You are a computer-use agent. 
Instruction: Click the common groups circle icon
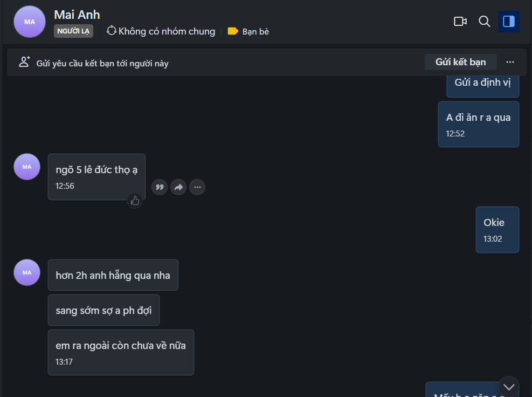point(112,31)
